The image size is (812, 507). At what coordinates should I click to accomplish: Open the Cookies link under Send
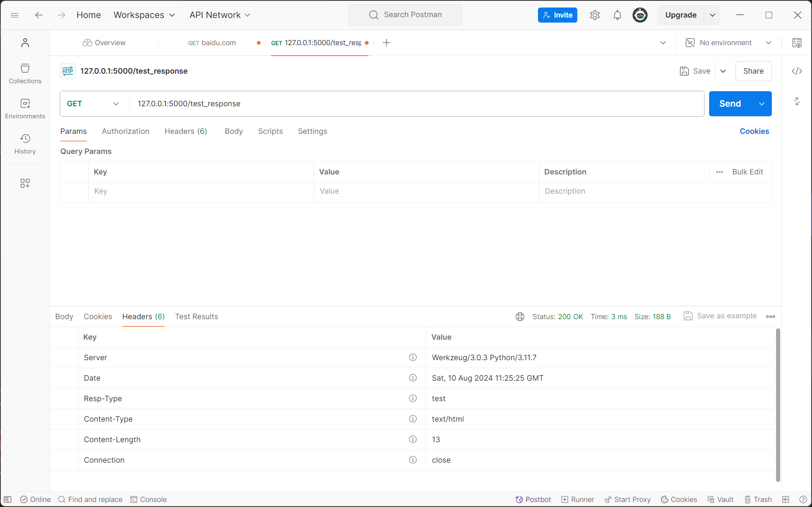[x=754, y=131]
